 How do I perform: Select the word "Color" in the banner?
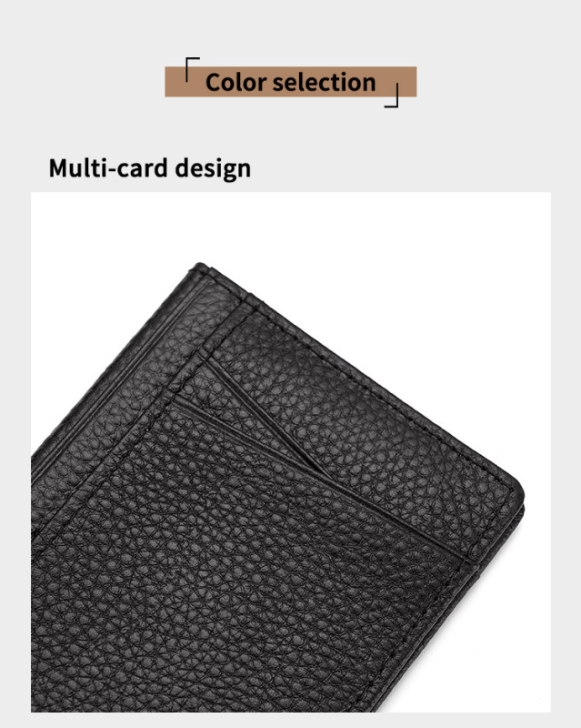click(x=235, y=82)
